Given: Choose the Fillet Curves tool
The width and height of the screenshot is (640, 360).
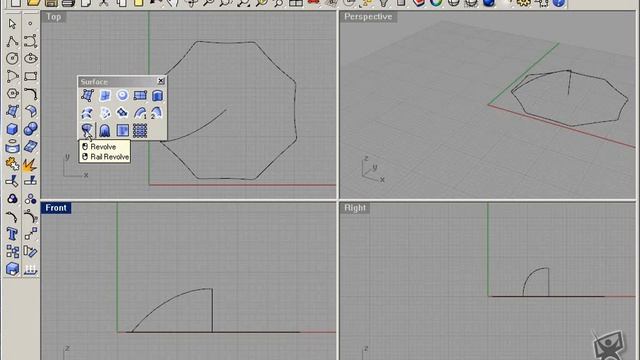Looking at the screenshot, I should click(30, 93).
